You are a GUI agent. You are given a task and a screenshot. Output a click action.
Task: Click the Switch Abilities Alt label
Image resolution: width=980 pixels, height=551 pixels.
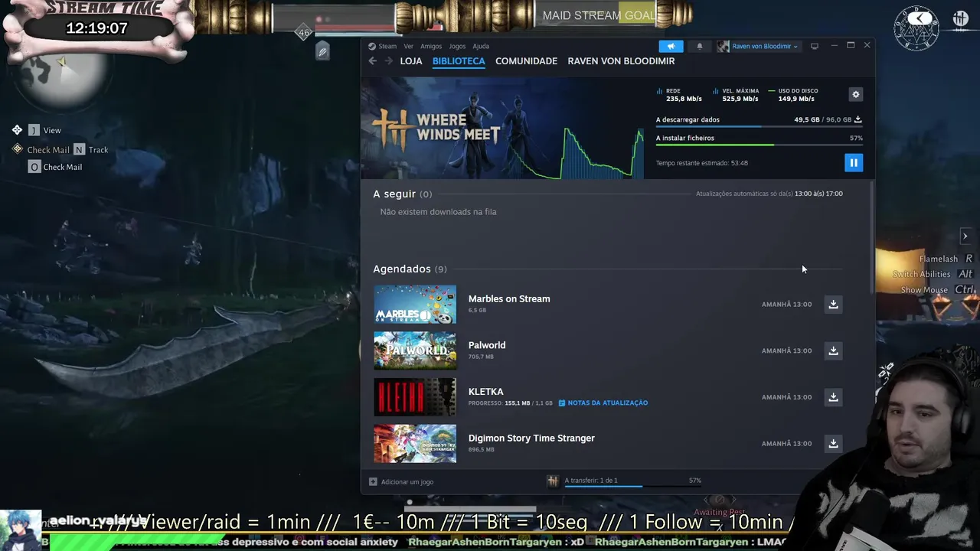(x=932, y=274)
